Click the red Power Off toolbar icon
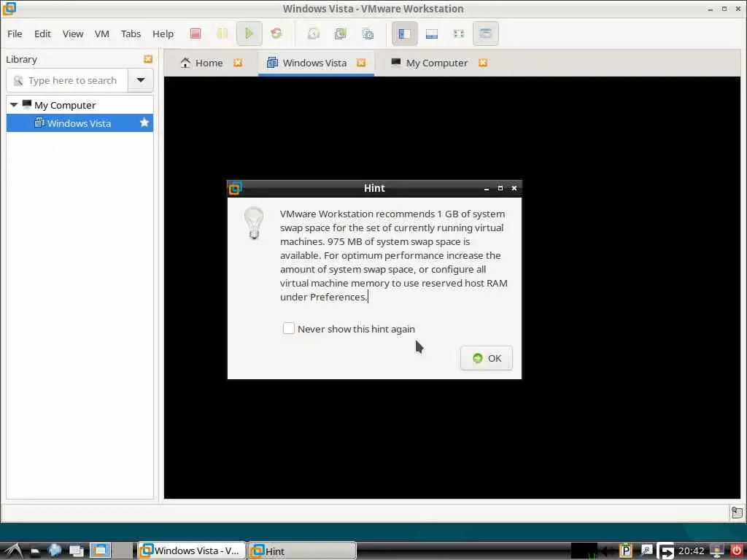 196,34
